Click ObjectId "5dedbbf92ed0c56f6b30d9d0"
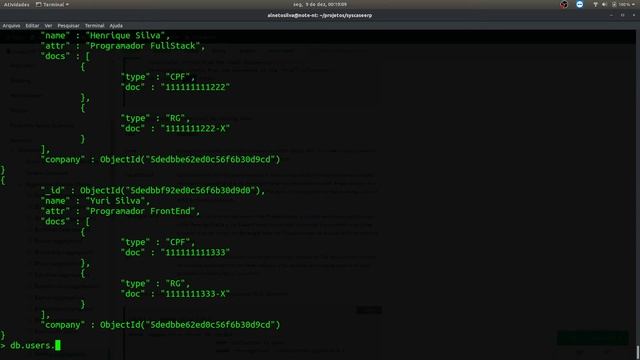This screenshot has width=640, height=360. 170,190
